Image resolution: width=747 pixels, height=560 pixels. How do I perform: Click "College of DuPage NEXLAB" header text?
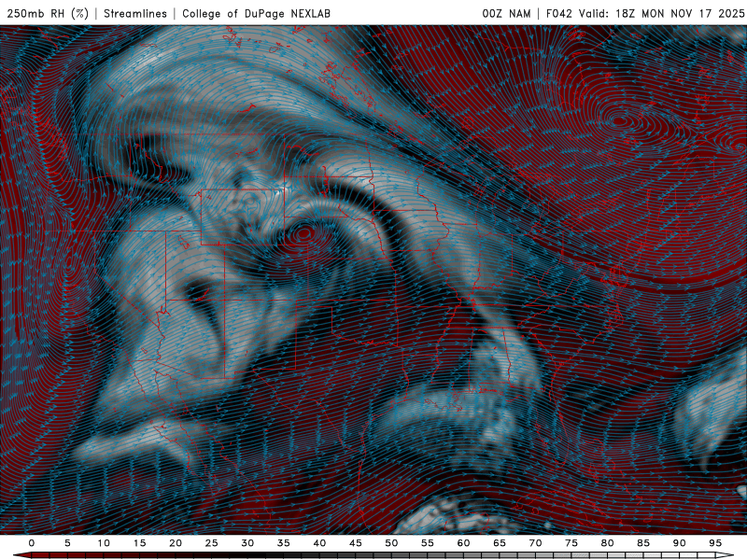click(256, 13)
